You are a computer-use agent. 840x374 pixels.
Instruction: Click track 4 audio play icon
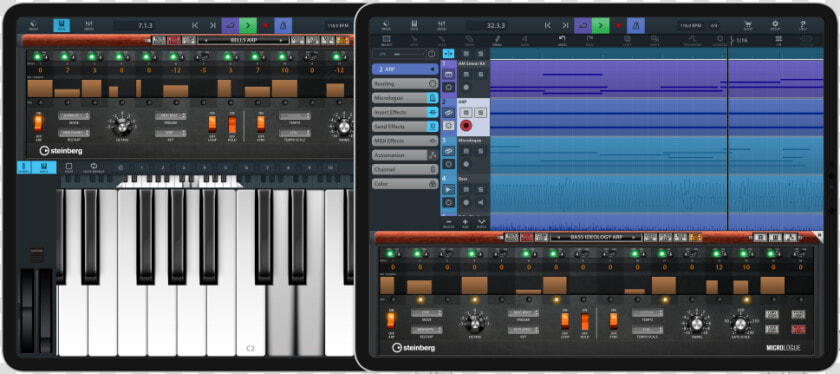pos(448,189)
